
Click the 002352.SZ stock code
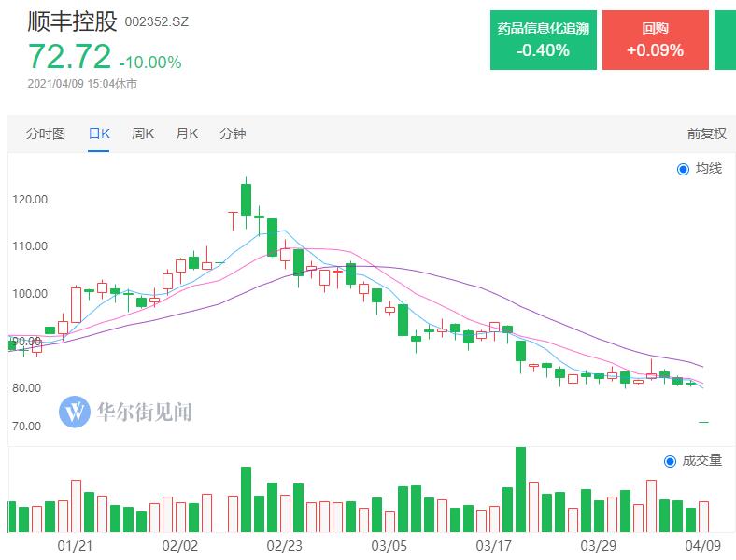[x=157, y=22]
